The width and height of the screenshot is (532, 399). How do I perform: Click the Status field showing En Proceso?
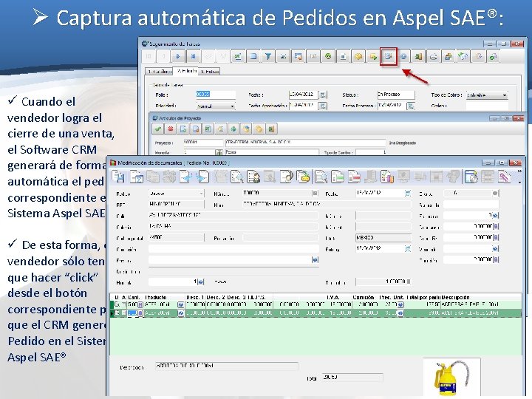pyautogui.click(x=395, y=95)
